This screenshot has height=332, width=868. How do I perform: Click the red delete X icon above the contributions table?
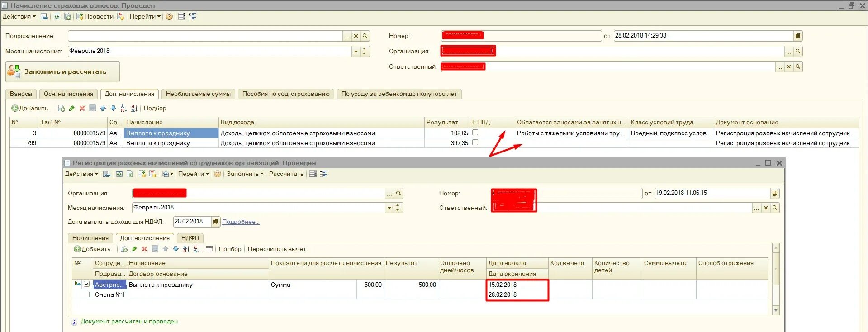pyautogui.click(x=82, y=108)
